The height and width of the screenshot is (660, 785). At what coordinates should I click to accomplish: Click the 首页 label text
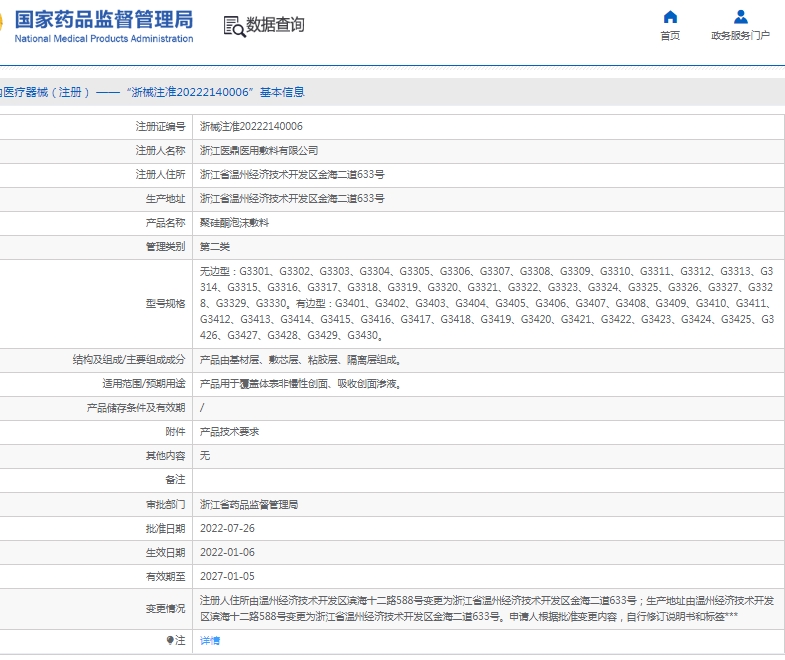point(670,36)
